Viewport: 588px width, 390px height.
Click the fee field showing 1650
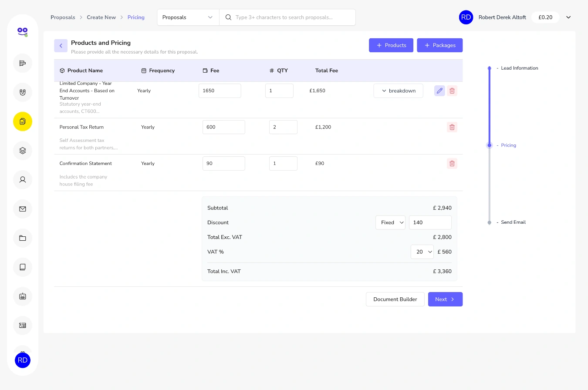pos(220,91)
